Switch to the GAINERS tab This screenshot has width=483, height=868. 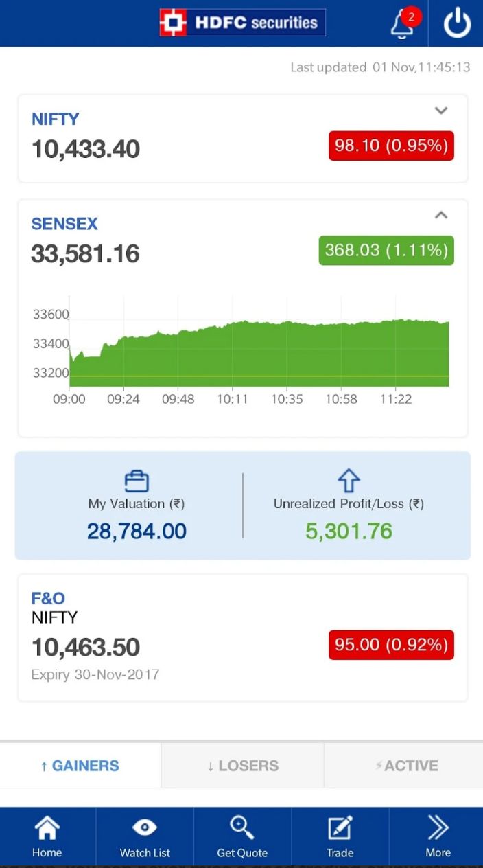coord(80,766)
